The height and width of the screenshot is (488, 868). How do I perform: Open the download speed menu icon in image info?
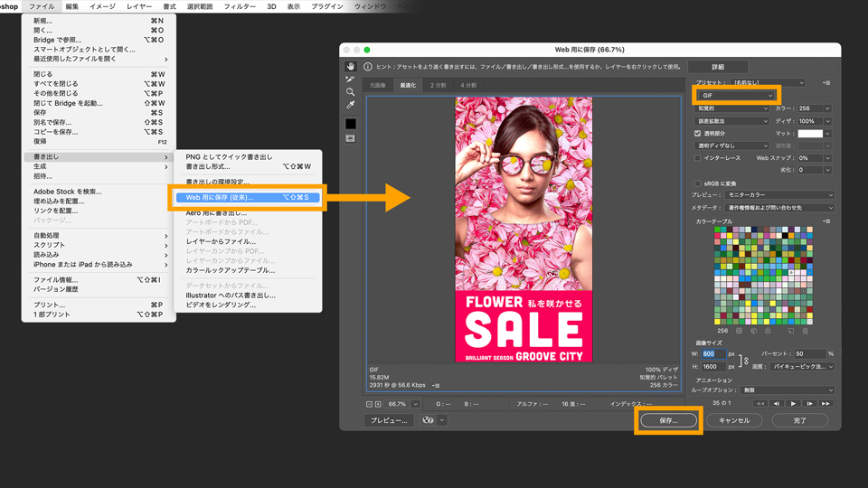pos(436,386)
